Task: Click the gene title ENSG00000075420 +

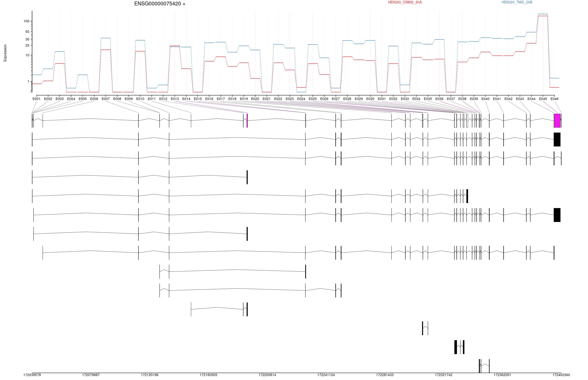Action: (x=160, y=4)
